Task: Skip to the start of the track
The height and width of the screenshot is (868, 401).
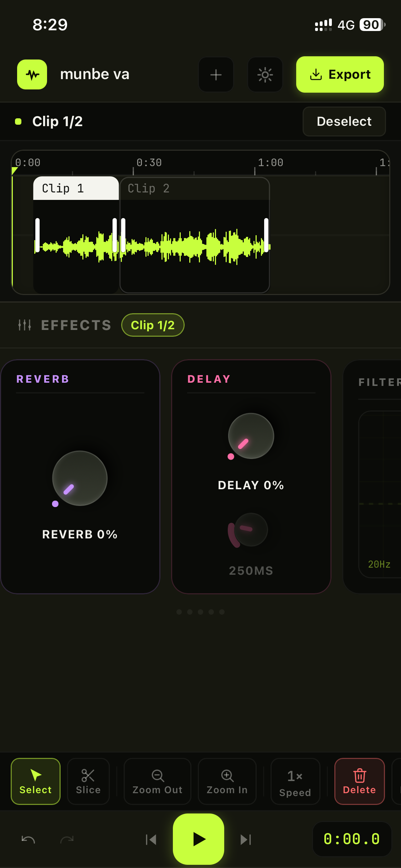Action: click(x=151, y=839)
